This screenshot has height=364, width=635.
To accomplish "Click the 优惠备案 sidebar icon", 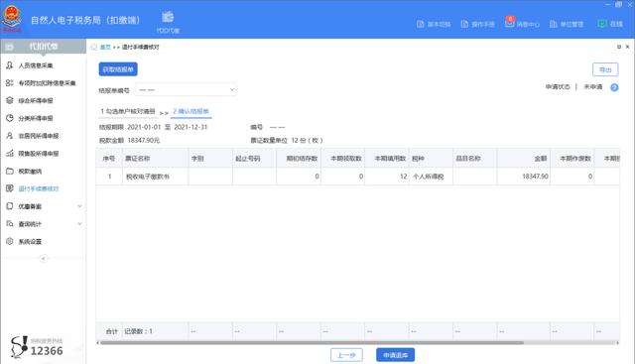I will [9, 206].
